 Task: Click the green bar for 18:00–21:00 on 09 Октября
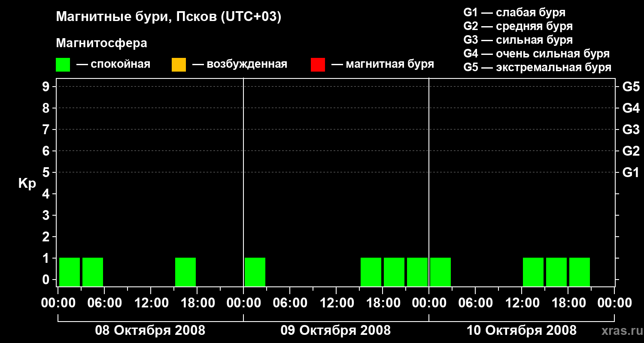pyautogui.click(x=394, y=272)
